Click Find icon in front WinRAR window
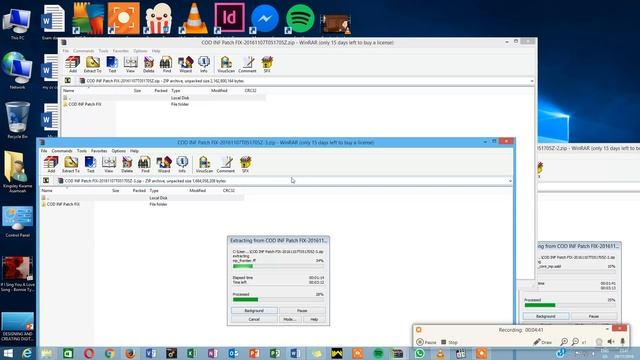 point(145,164)
